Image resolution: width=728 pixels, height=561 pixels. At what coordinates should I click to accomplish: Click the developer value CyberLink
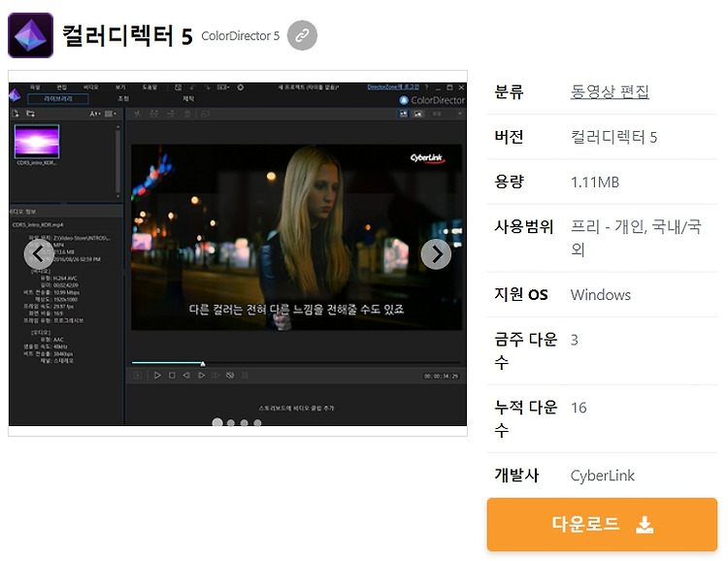pos(602,476)
